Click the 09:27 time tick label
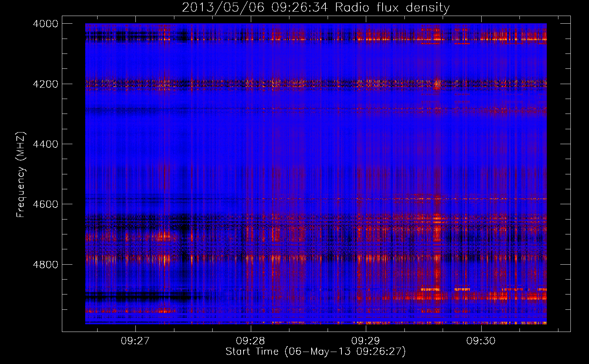Image resolution: width=589 pixels, height=364 pixels. pos(135,341)
